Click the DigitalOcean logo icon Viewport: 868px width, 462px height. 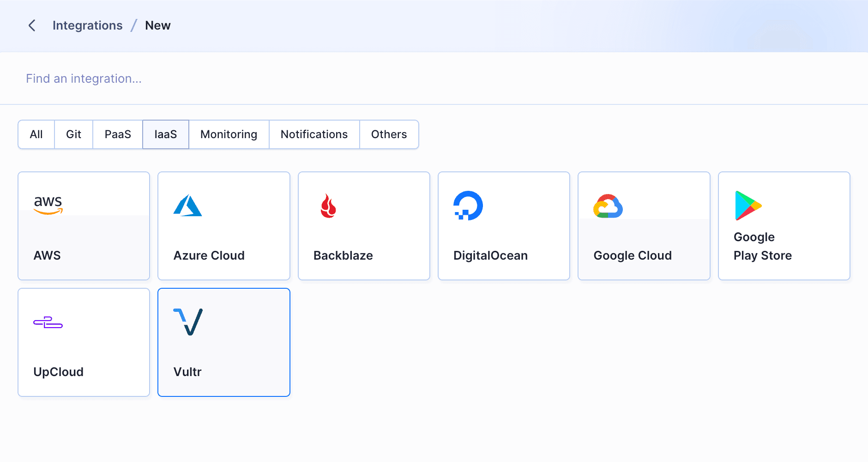click(468, 206)
